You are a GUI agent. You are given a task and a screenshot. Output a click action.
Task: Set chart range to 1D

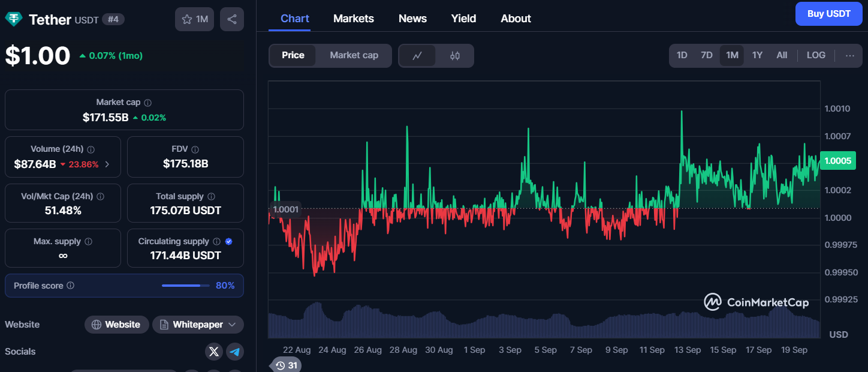682,55
